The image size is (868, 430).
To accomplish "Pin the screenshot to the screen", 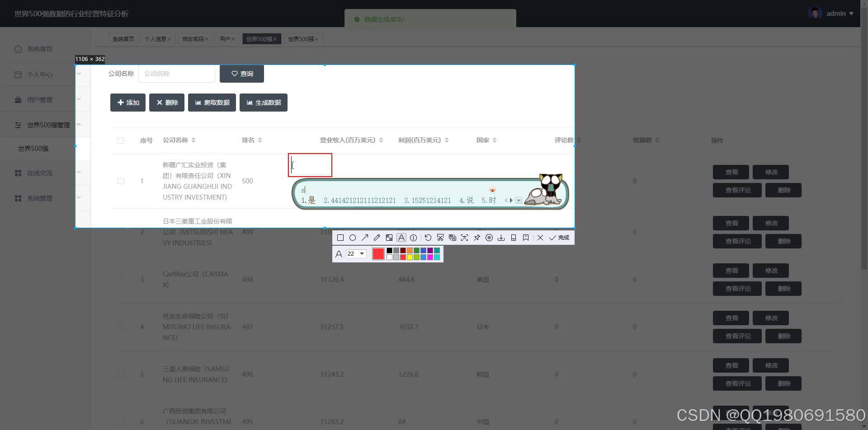I will coord(477,238).
